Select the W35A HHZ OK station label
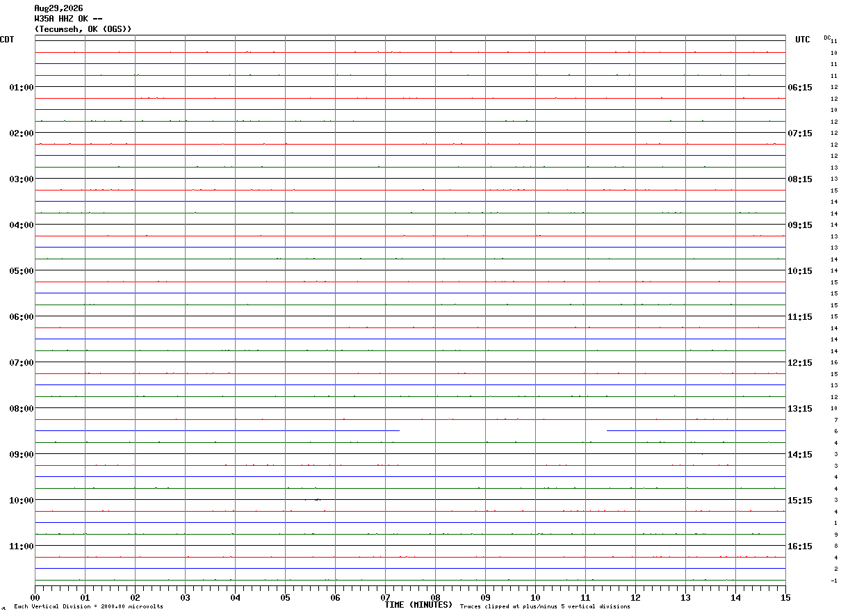This screenshot has height=616, width=841. 67,19
